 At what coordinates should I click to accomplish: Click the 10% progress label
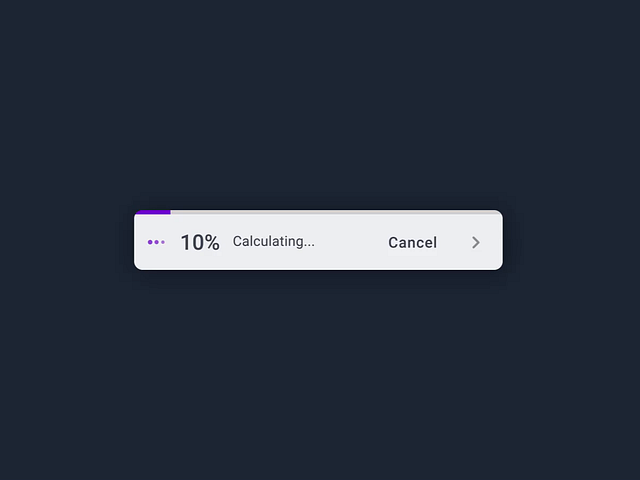click(200, 242)
